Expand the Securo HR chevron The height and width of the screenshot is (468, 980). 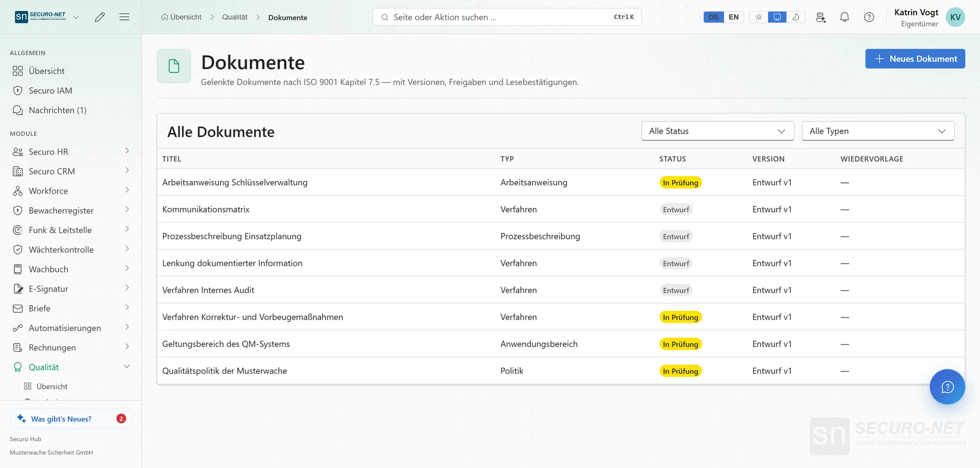(127, 151)
